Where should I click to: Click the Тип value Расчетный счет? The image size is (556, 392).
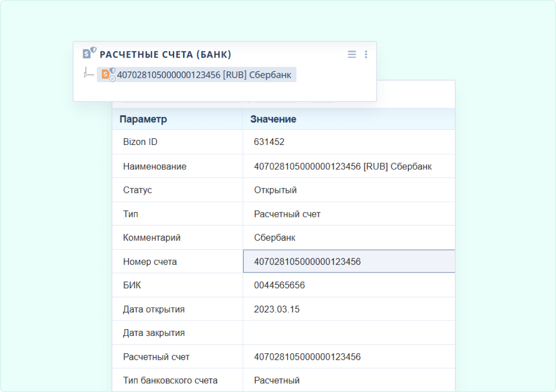tap(287, 214)
